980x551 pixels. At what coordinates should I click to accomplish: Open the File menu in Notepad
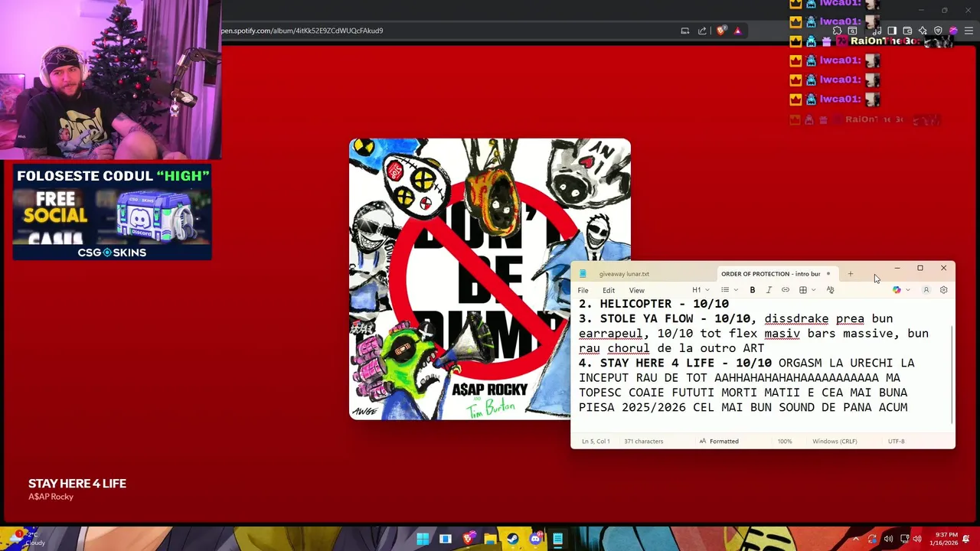583,290
